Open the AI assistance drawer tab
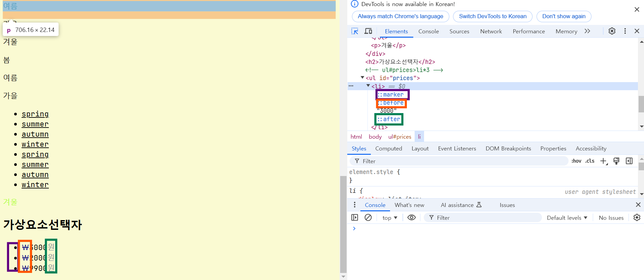Screen dimensions: 644x280 (461, 205)
